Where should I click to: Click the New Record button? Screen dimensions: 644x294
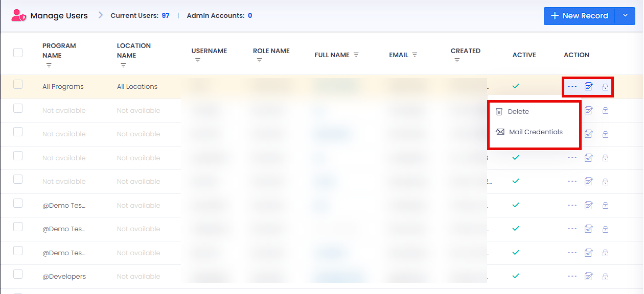(x=580, y=16)
